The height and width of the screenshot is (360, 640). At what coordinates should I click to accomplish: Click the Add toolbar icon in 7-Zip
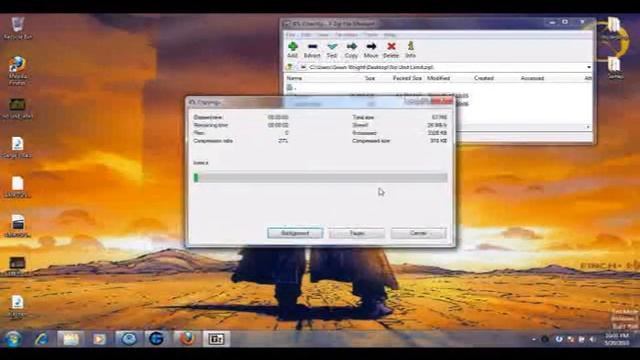(292, 50)
